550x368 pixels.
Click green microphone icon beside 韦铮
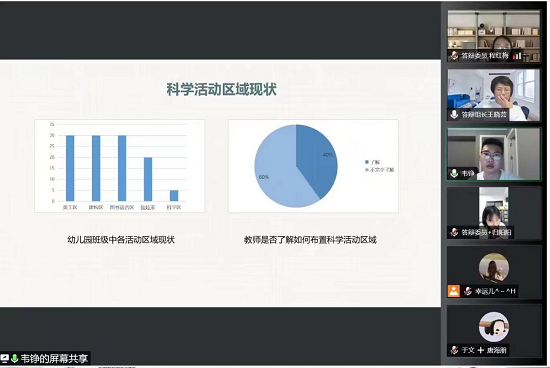tap(454, 173)
